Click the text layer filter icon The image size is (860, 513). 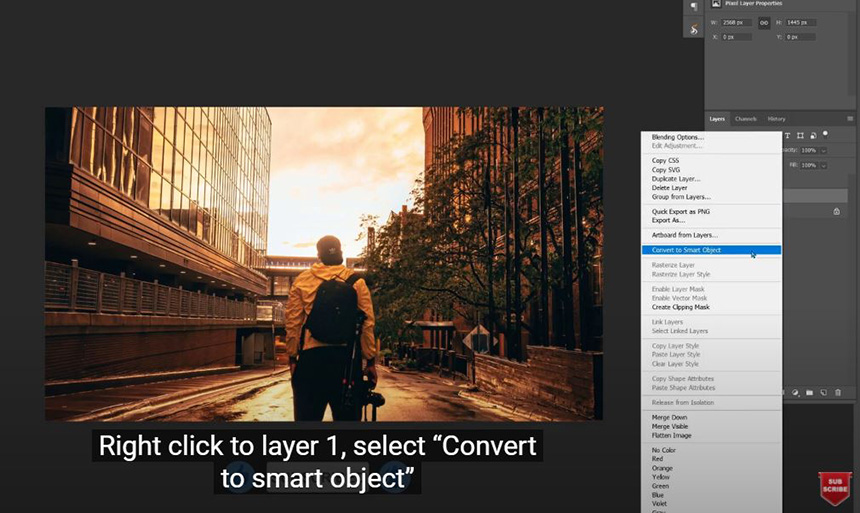788,135
